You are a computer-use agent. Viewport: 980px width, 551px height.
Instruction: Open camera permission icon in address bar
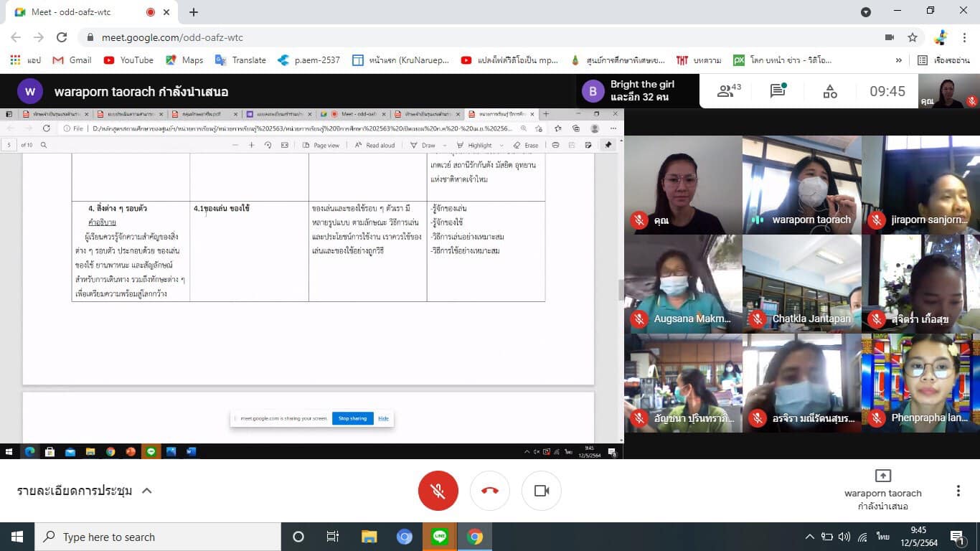point(890,37)
